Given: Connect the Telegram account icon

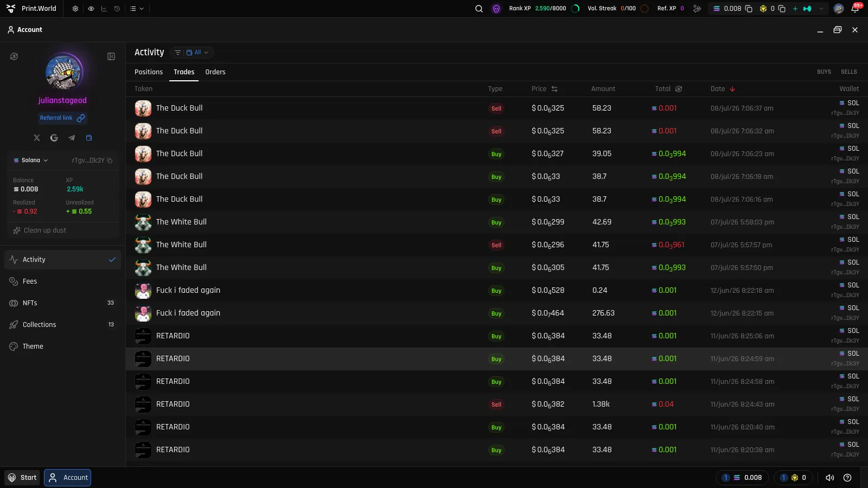Looking at the screenshot, I should pyautogui.click(x=72, y=138).
